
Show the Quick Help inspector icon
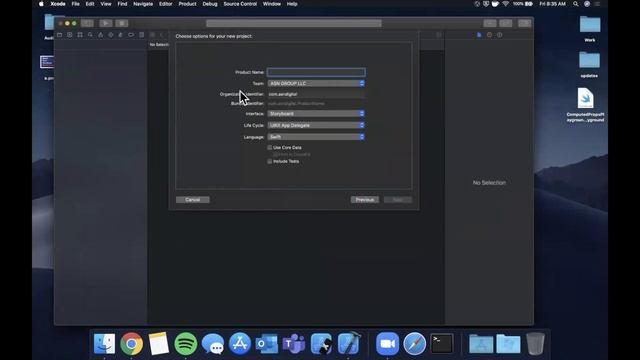(x=500, y=35)
